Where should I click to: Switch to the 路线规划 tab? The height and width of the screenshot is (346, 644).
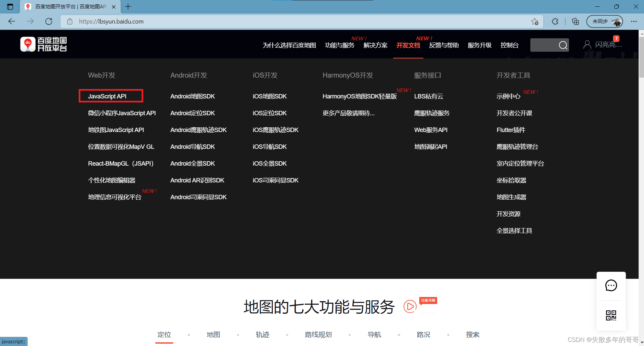coord(318,335)
